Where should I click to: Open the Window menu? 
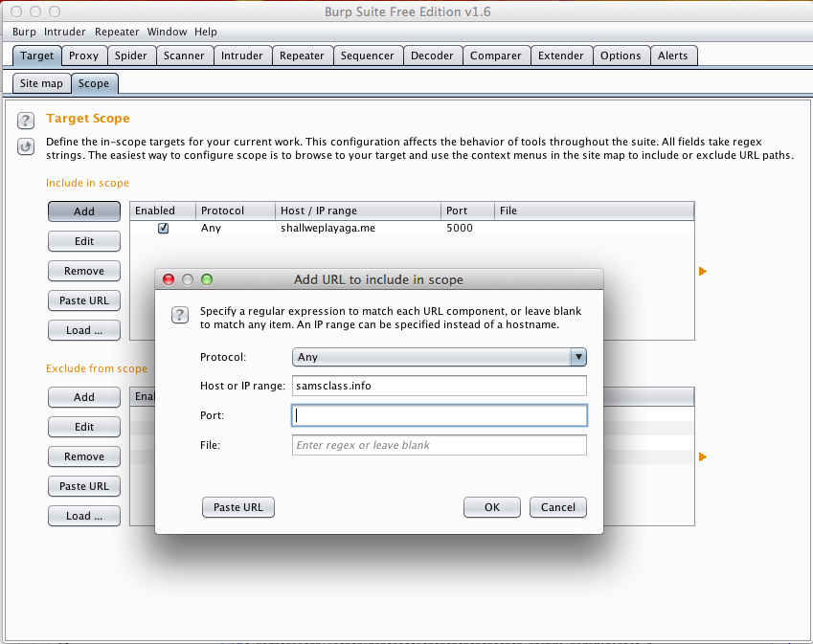[x=167, y=32]
